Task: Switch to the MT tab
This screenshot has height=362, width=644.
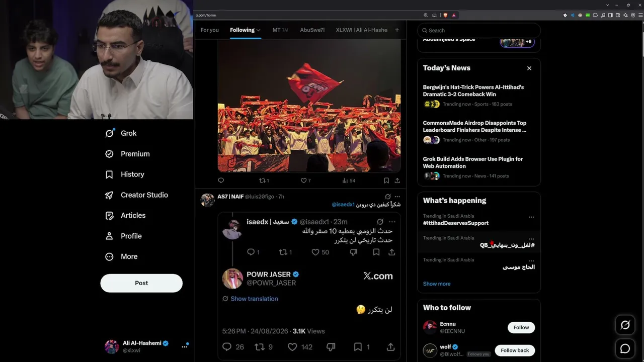Action: (280, 30)
